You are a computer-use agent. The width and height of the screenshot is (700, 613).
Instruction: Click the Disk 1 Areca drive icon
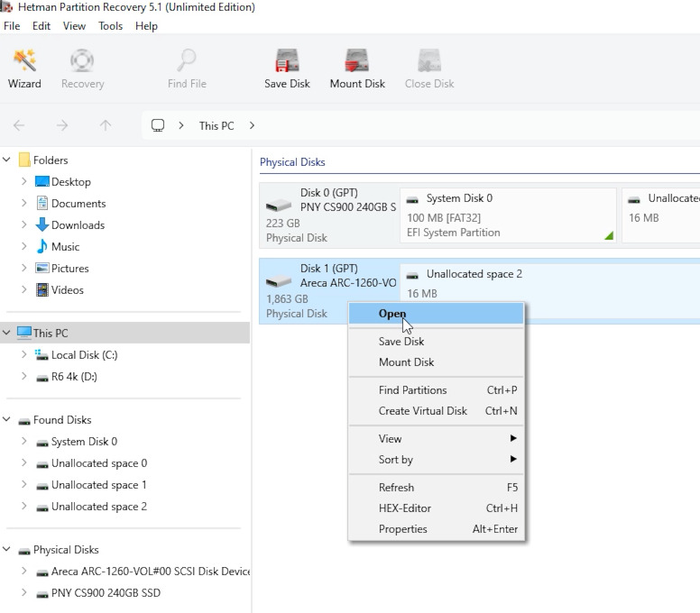pos(279,281)
